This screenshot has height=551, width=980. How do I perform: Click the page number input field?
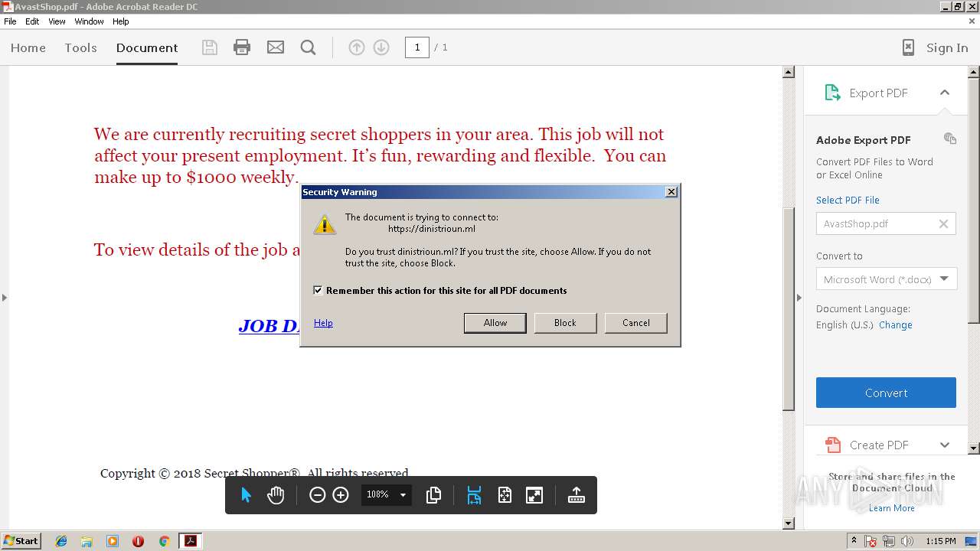coord(416,47)
